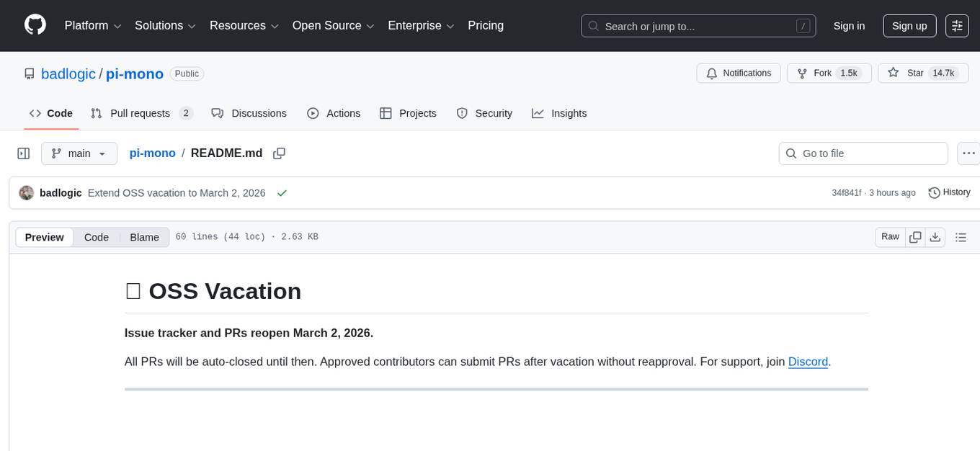Switch to Code view
The width and height of the screenshot is (980, 451).
coord(97,237)
